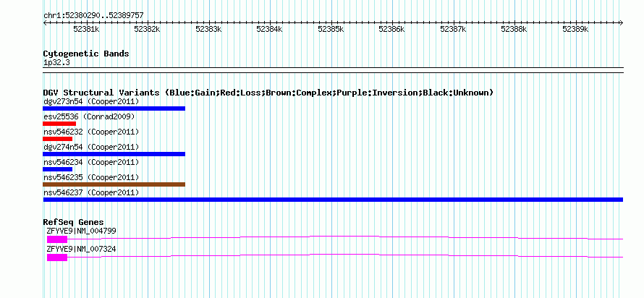
Task: Click the DGV Structural Variants track title
Action: coord(268,93)
